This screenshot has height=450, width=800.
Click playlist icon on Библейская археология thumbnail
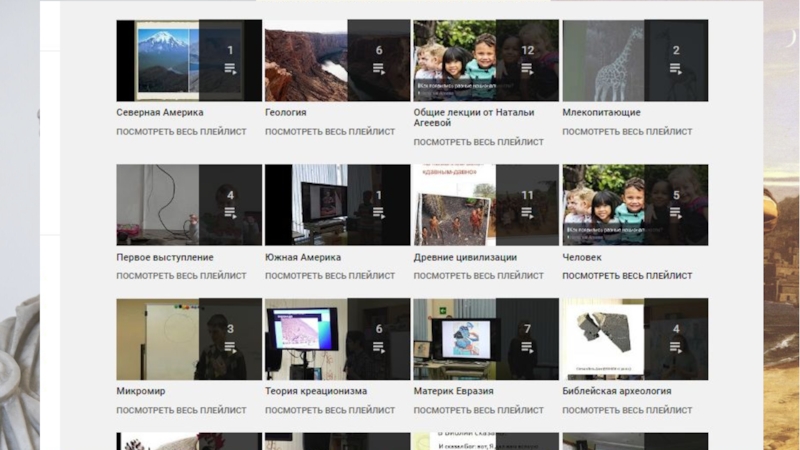click(x=676, y=347)
